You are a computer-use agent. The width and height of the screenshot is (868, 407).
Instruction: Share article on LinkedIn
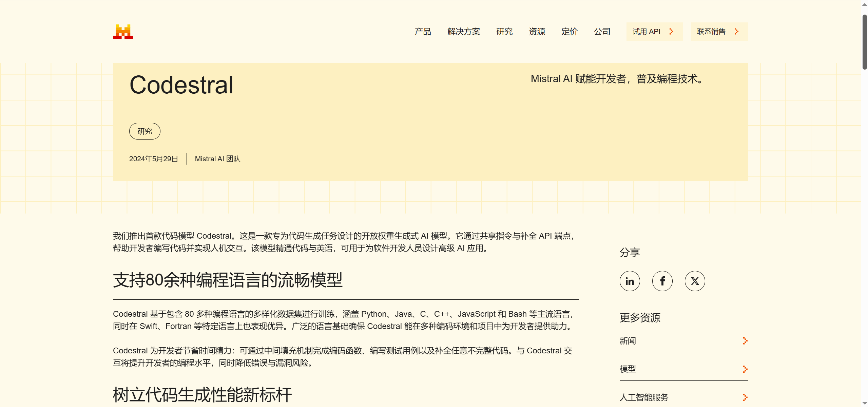630,281
